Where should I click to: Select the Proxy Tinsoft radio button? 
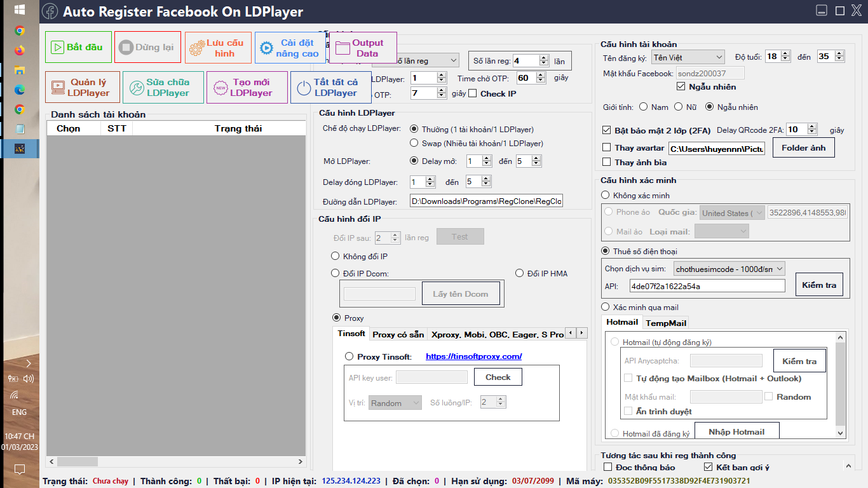coord(349,356)
